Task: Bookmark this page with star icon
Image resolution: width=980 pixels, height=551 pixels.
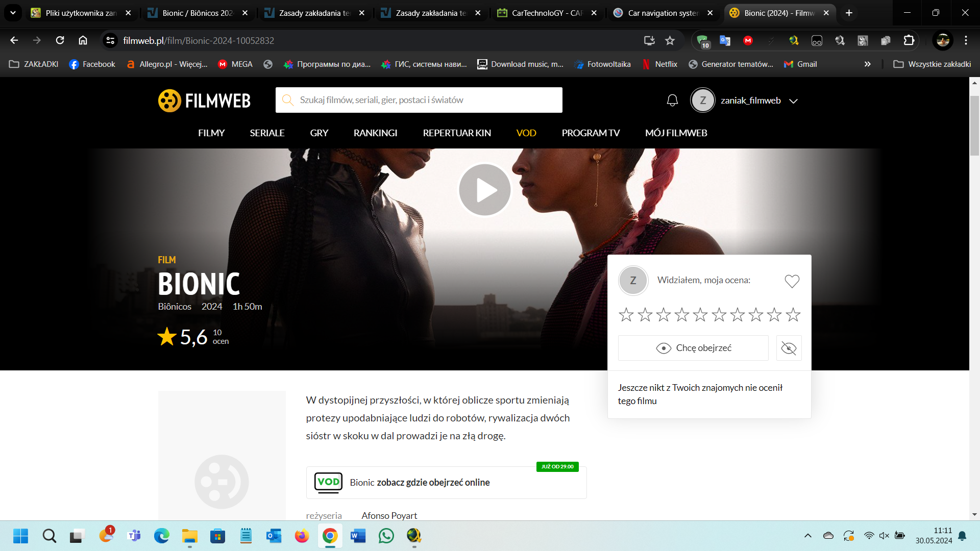Action: (670, 40)
